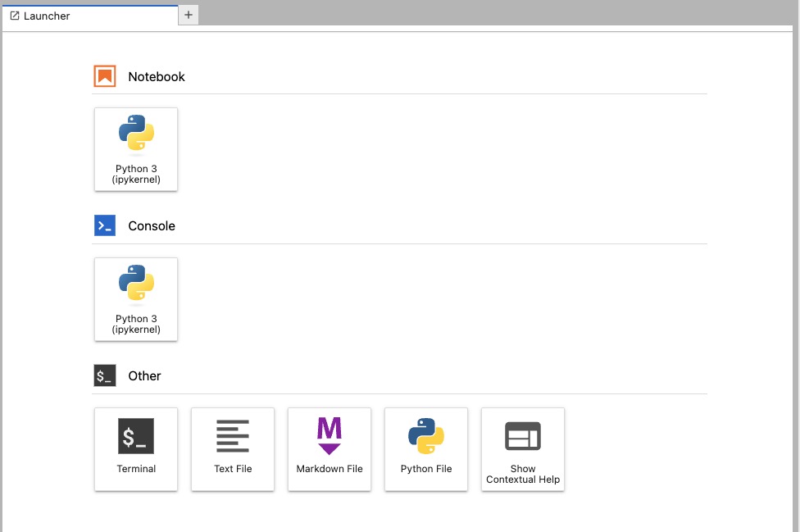Click the "Text File" text label
The height and width of the screenshot is (532, 800).
click(x=233, y=469)
